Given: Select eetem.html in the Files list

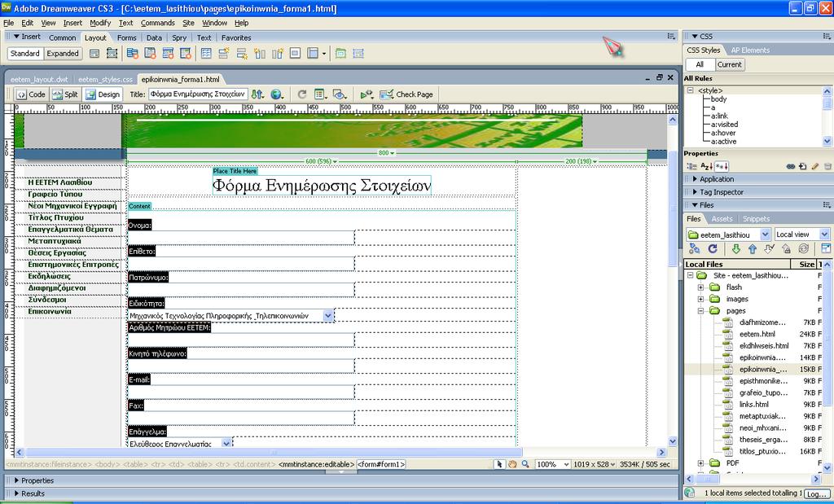Looking at the screenshot, I should pos(757,334).
